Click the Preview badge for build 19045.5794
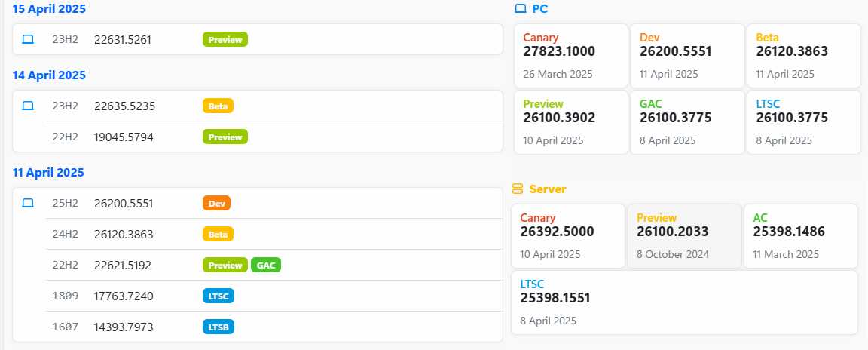 coord(225,137)
